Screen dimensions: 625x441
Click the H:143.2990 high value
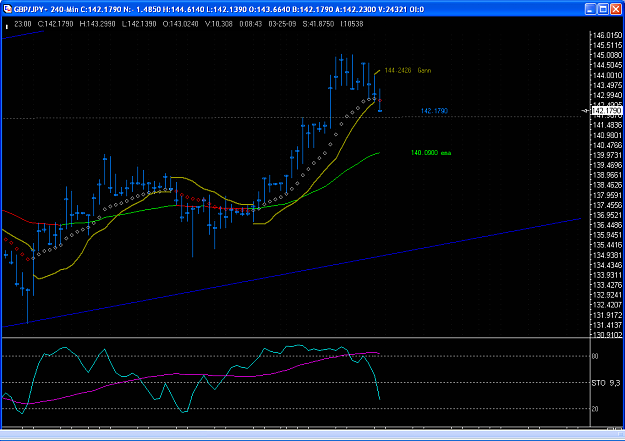97,24
